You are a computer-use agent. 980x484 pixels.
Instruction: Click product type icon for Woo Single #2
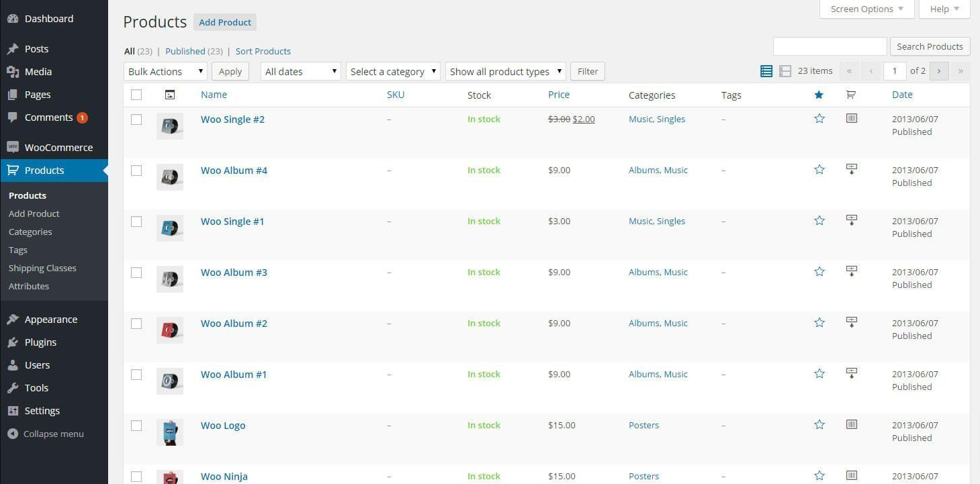pos(851,118)
